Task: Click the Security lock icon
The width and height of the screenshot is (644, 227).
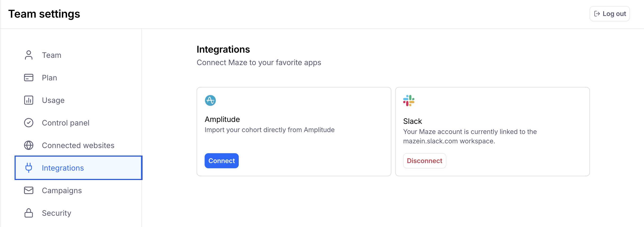Action: 28,213
